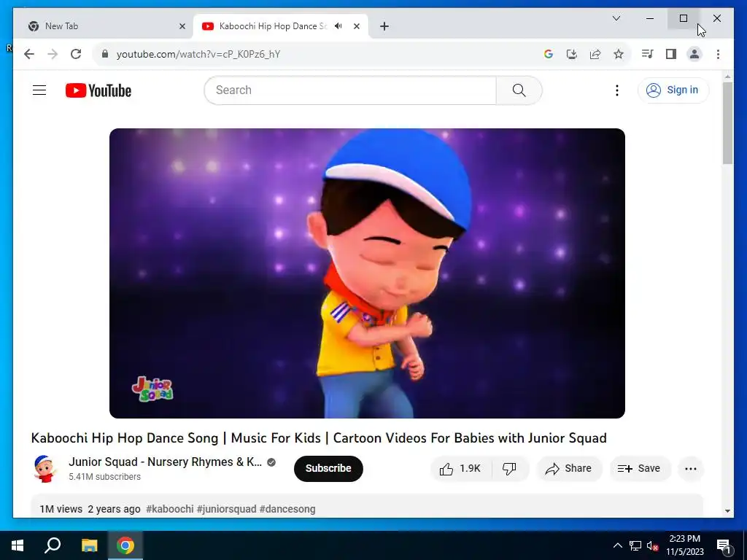
Task: Open the YouTube hamburger guide menu
Action: pyautogui.click(x=39, y=90)
